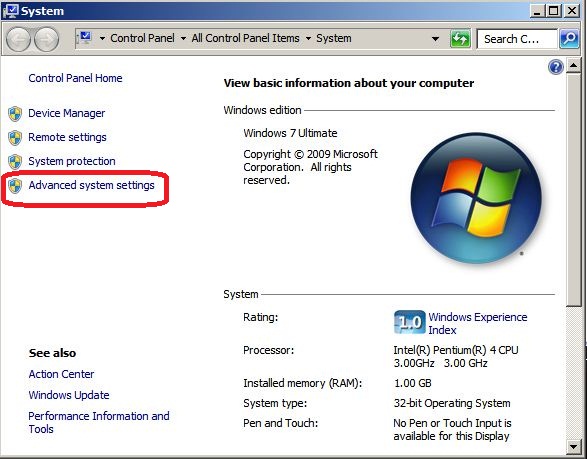This screenshot has width=587, height=459.
Task: Maximize the System window
Action: [x=554, y=10]
